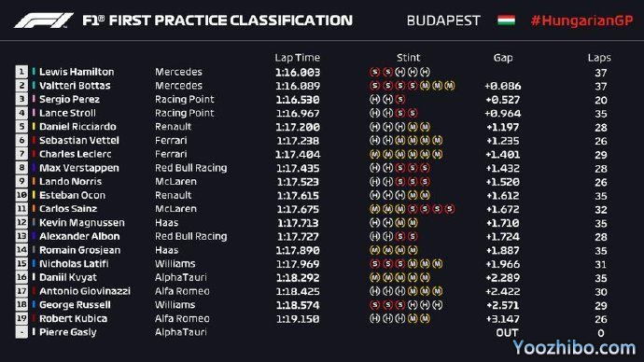Click Lando Norris lap time 1:17.523
This screenshot has height=362, width=644.
[298, 182]
